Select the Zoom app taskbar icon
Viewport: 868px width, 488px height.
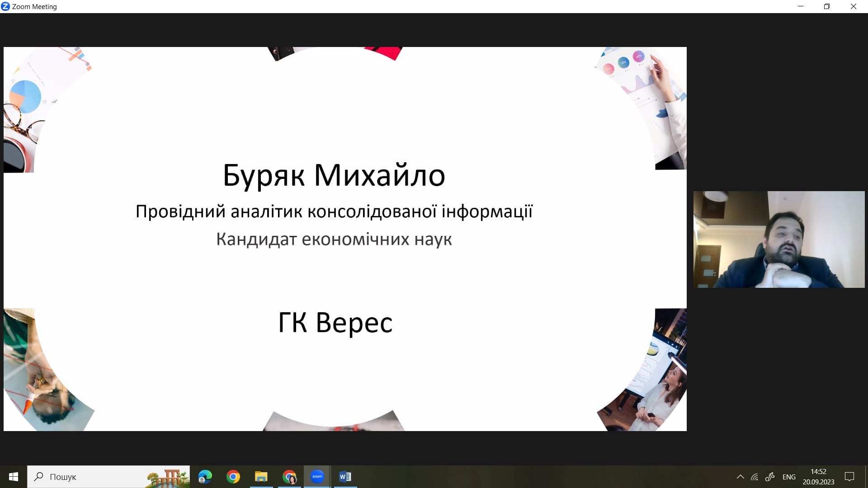point(317,477)
